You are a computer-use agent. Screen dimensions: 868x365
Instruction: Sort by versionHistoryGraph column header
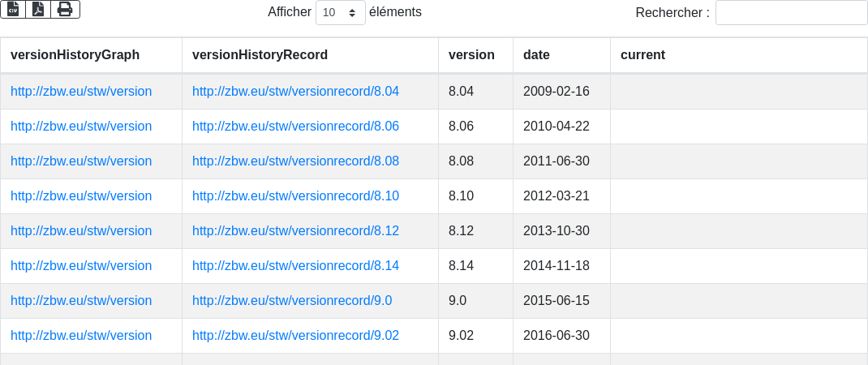click(x=75, y=55)
